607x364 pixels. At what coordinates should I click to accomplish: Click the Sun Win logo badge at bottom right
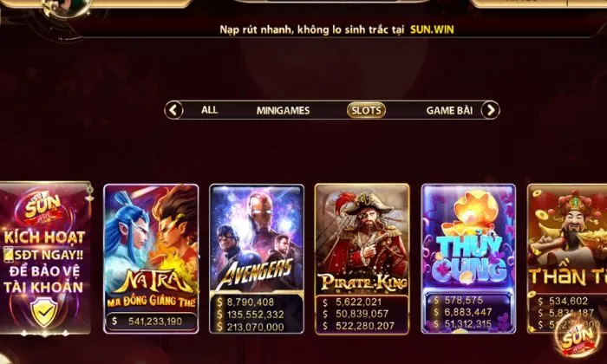pyautogui.click(x=578, y=336)
